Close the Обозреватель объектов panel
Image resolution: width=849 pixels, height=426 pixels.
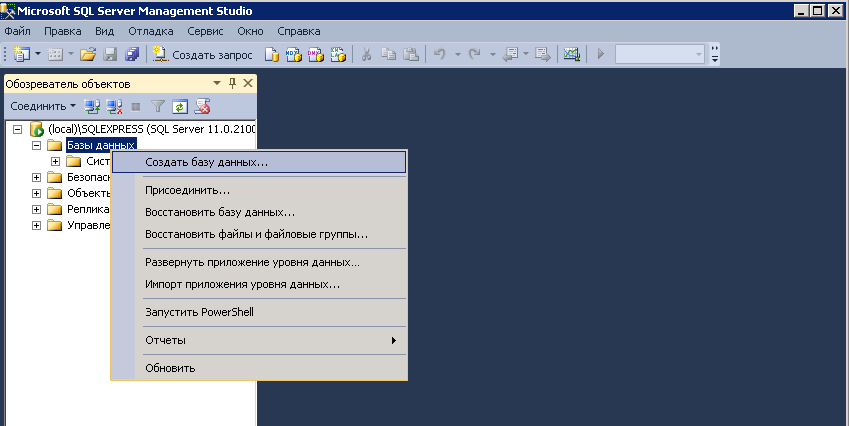coord(248,83)
